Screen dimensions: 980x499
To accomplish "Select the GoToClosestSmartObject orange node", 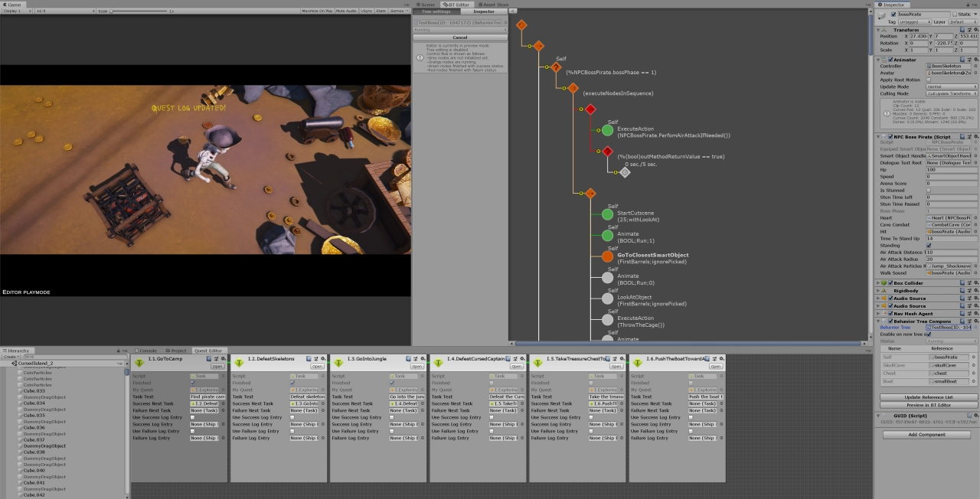I will coord(606,258).
